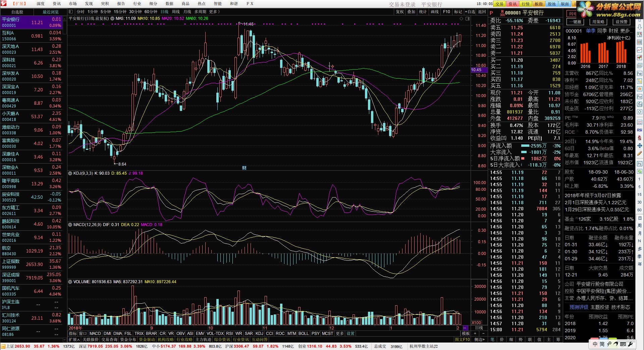Open the 主题投资 tab
This screenshot has height=350, width=644.
[x=599, y=307]
